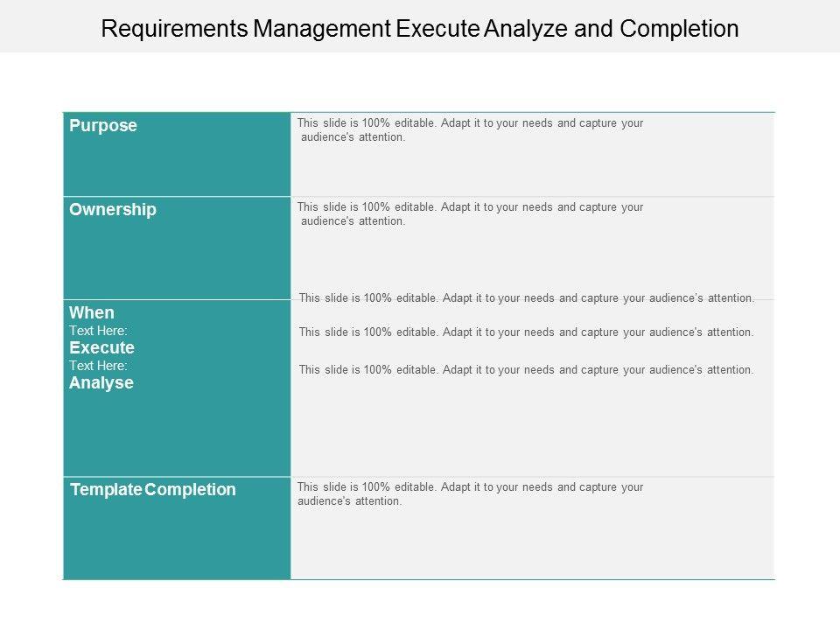
Task: Click blank teal space beneath the Purpose heading
Action: click(175, 168)
